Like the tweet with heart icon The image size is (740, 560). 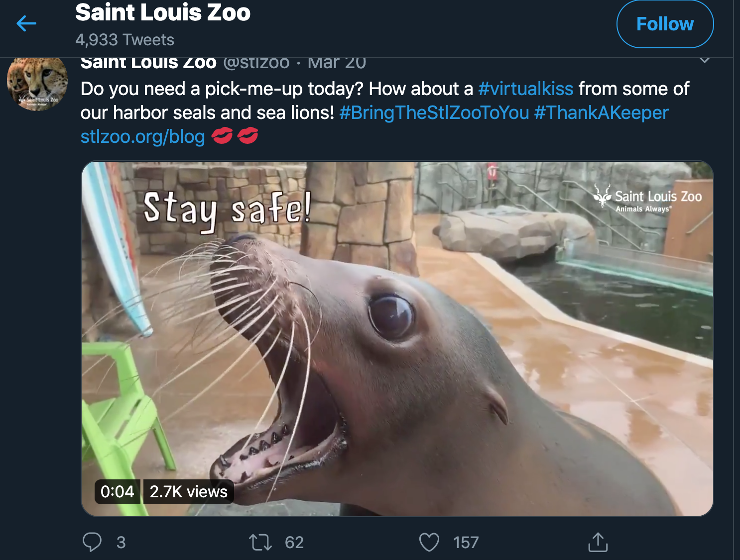coord(429,542)
